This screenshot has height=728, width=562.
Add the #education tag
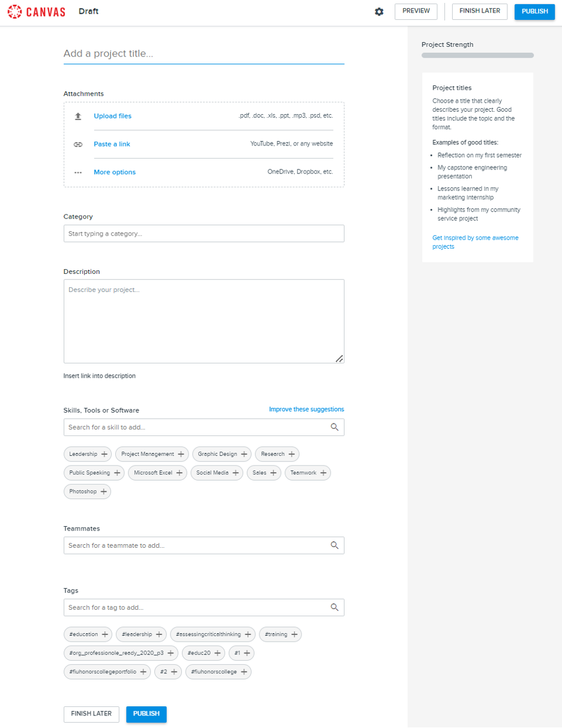tap(88, 634)
